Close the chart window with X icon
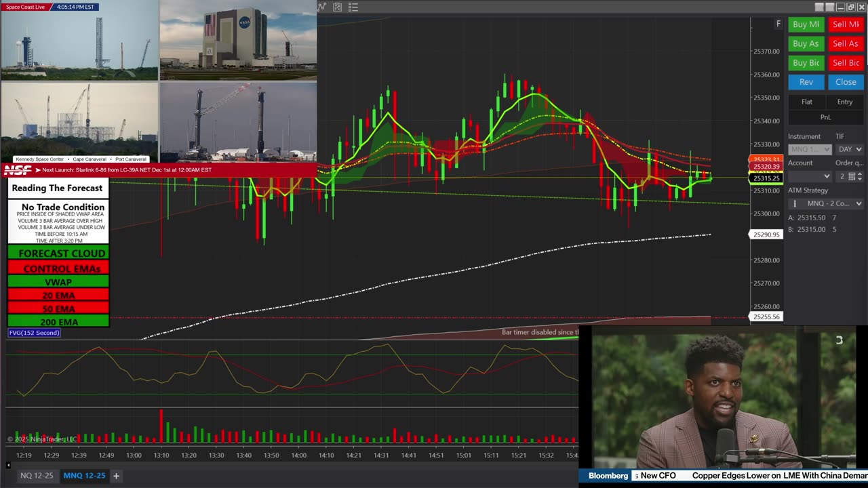The height and width of the screenshot is (488, 868). click(x=861, y=7)
